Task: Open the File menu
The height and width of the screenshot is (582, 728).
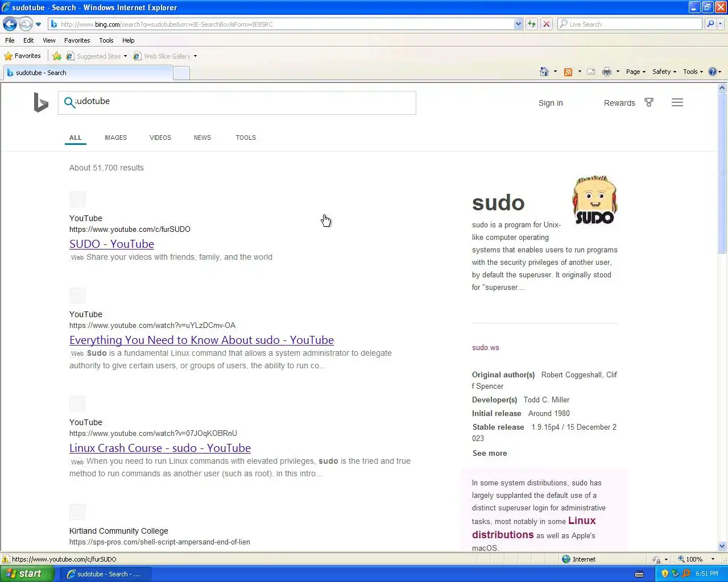Action: coord(10,40)
